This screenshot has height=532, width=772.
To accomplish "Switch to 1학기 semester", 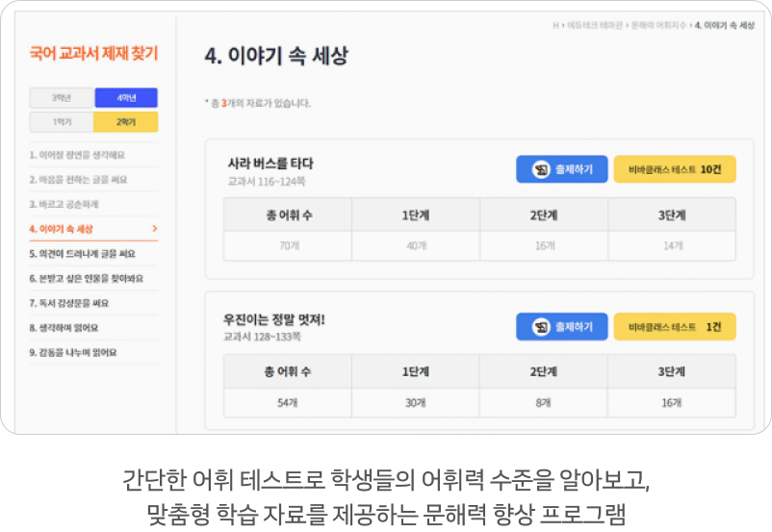I will 62,122.
